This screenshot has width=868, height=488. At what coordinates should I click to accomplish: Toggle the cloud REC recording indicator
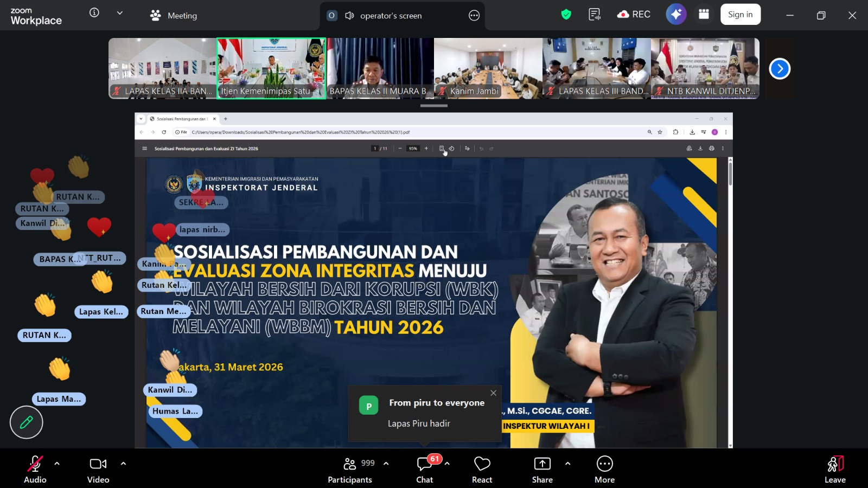click(634, 15)
